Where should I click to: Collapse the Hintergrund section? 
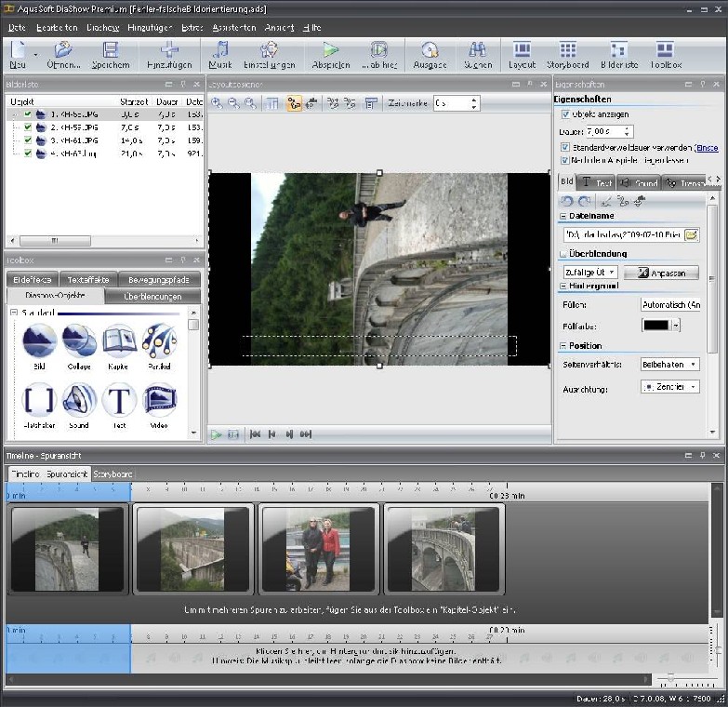tap(563, 286)
